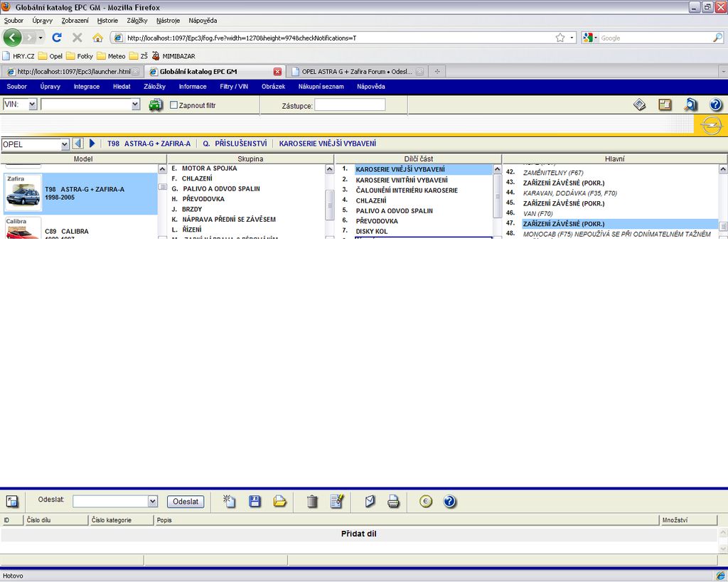Toggle the Zapnout filtr checkbox
728x582 pixels.
tap(173, 105)
